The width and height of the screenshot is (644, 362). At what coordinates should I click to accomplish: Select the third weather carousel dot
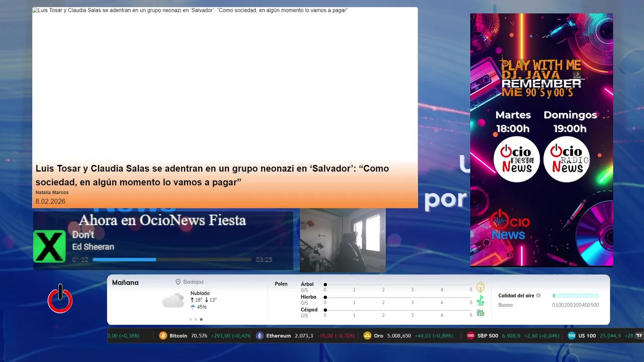pos(201,319)
